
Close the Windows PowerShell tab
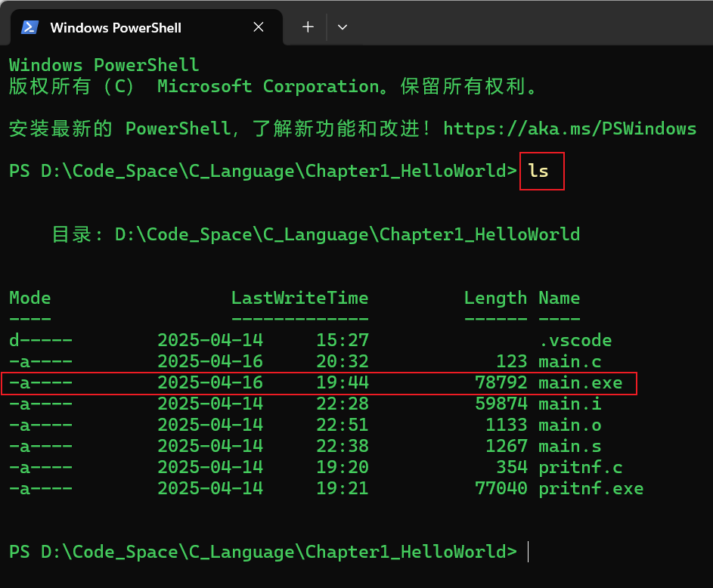(259, 27)
